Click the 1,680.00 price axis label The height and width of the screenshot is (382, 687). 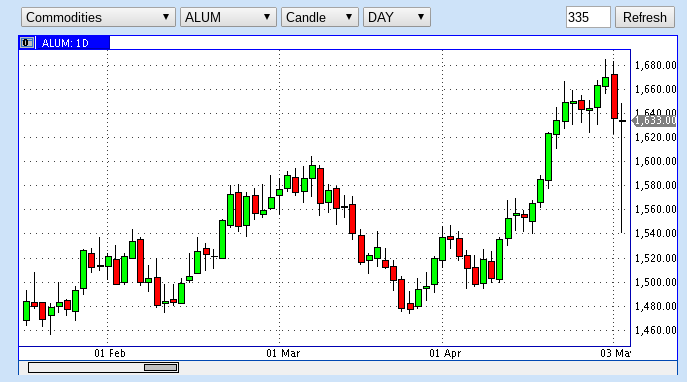(655, 65)
